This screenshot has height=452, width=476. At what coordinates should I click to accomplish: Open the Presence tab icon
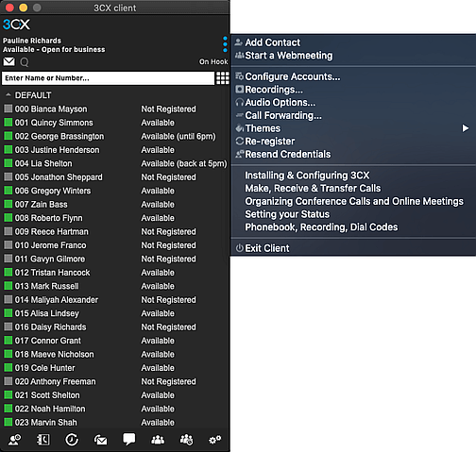coord(14,440)
